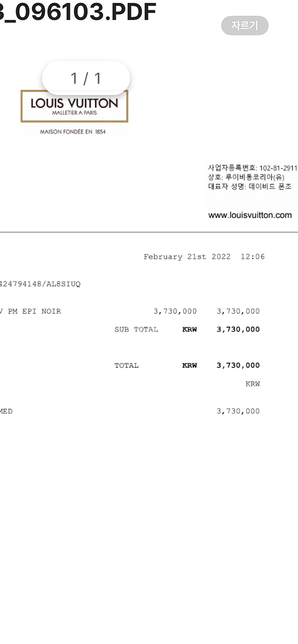Open the www.louisvuitton.com link
The width and height of the screenshot is (298, 644).
[x=250, y=215]
